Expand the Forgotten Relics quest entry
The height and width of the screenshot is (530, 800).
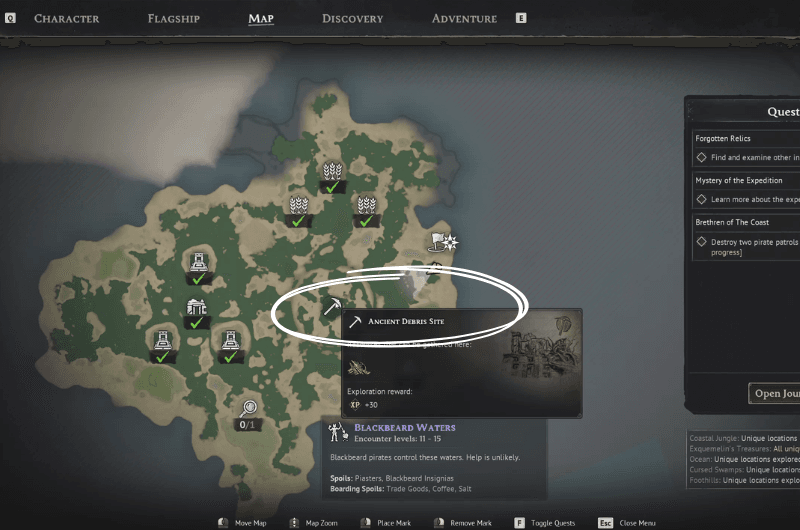[746, 138]
